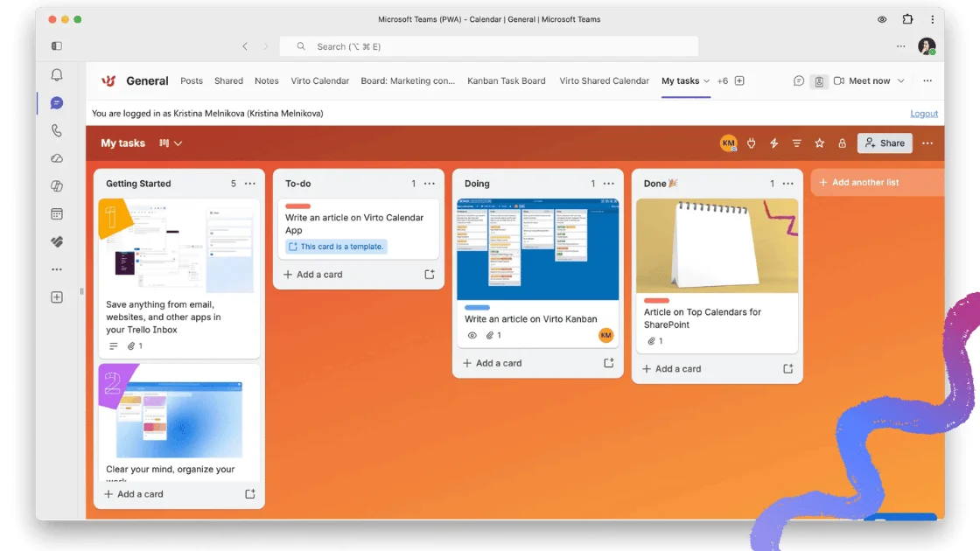Open Doing list actions menu
This screenshot has height=551, width=980.
(609, 184)
